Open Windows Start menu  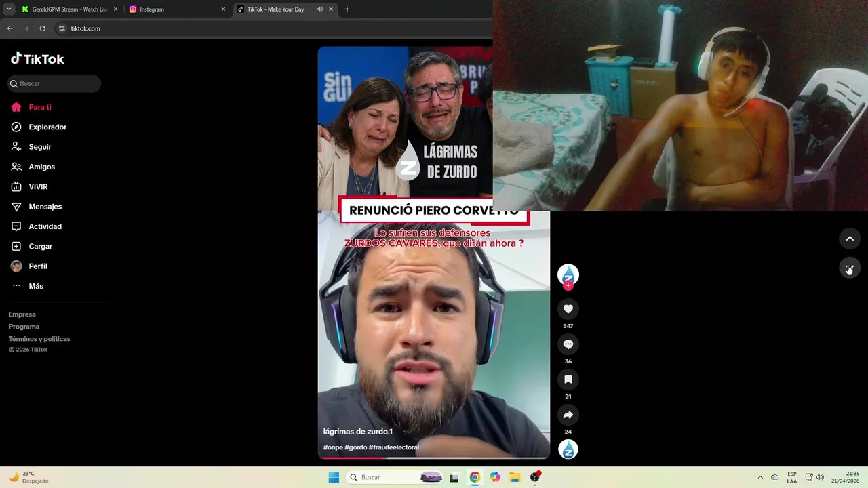[334, 477]
